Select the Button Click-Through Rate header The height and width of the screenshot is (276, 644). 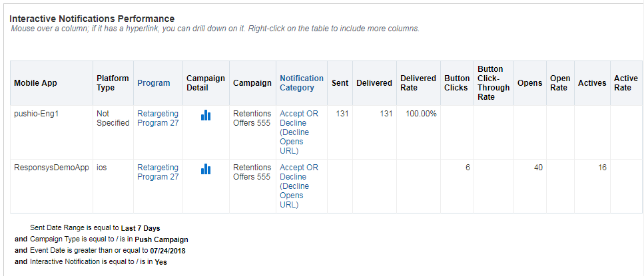pyautogui.click(x=493, y=83)
